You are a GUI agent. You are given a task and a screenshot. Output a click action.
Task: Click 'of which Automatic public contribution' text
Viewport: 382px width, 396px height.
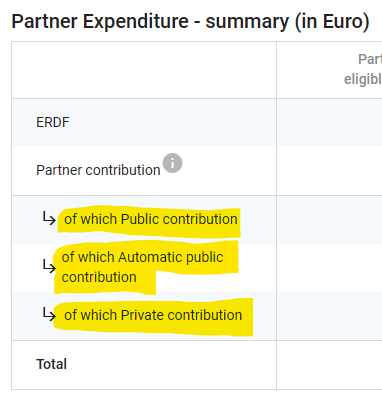[x=142, y=267]
